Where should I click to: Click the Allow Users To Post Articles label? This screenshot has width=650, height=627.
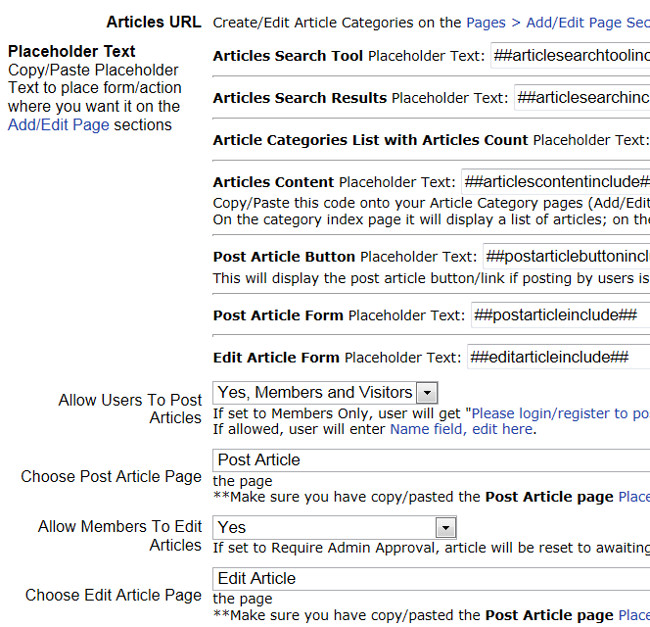[130, 409]
